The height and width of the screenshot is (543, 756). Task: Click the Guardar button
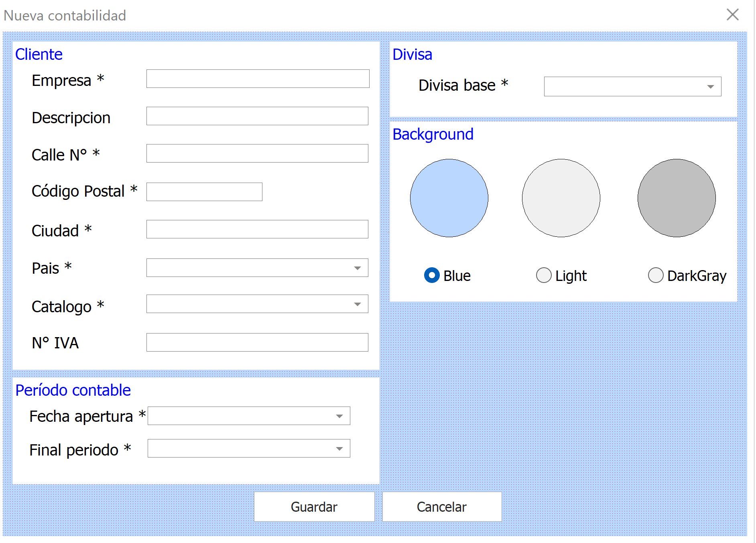(314, 507)
